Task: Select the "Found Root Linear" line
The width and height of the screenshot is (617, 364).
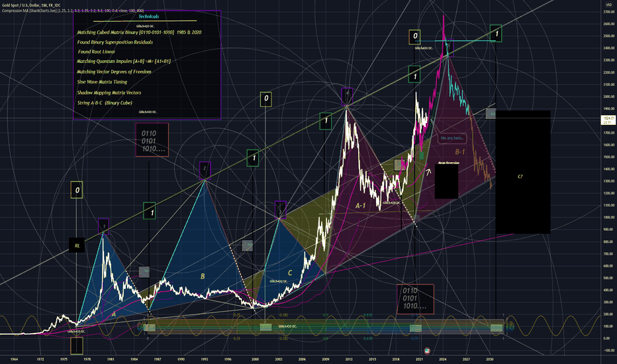Action: coord(97,52)
